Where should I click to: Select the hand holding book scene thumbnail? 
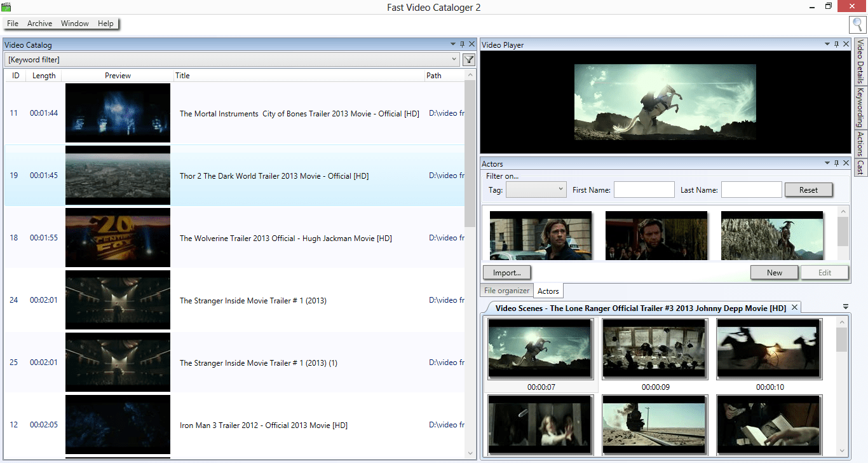click(770, 424)
